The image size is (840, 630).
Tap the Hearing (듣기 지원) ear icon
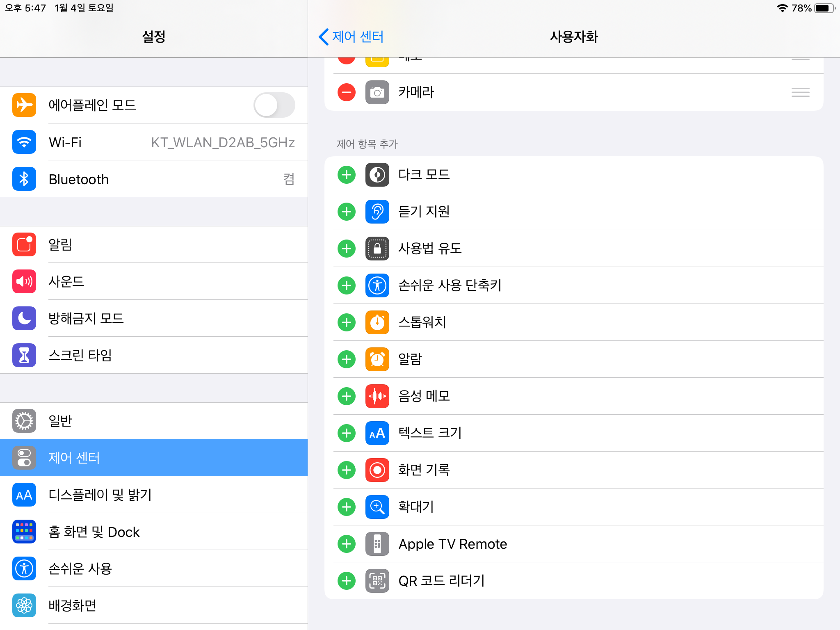377,212
